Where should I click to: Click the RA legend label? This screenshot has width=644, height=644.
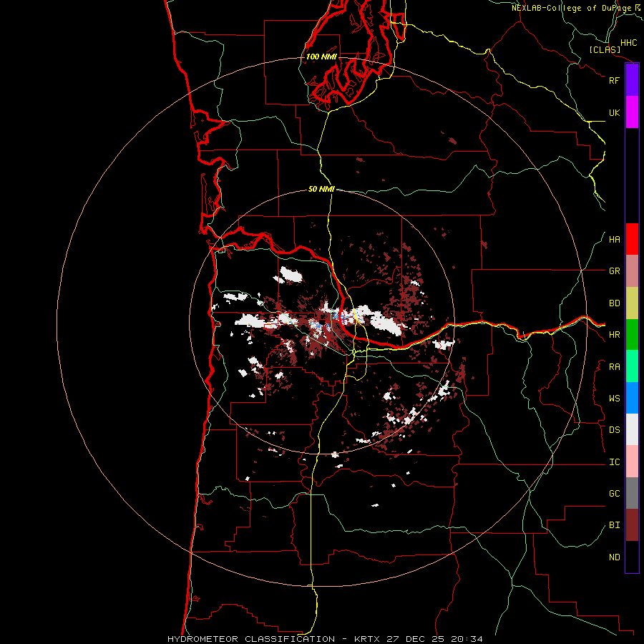pos(614,367)
